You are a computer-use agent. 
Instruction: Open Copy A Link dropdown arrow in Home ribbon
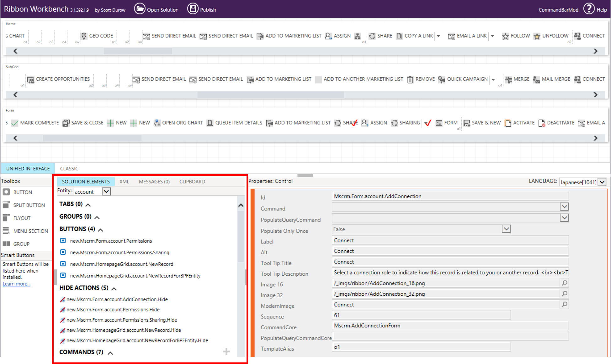tap(438, 36)
